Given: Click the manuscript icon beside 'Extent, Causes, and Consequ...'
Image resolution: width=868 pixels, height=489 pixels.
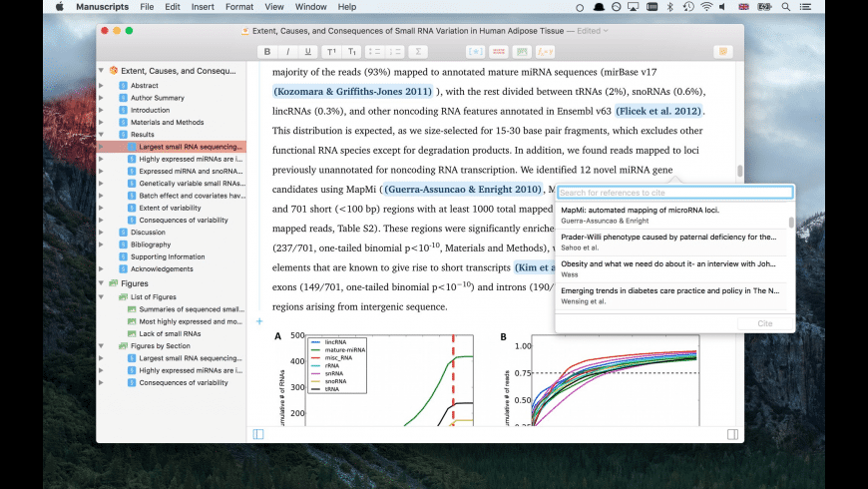Looking at the screenshot, I should click(x=114, y=70).
